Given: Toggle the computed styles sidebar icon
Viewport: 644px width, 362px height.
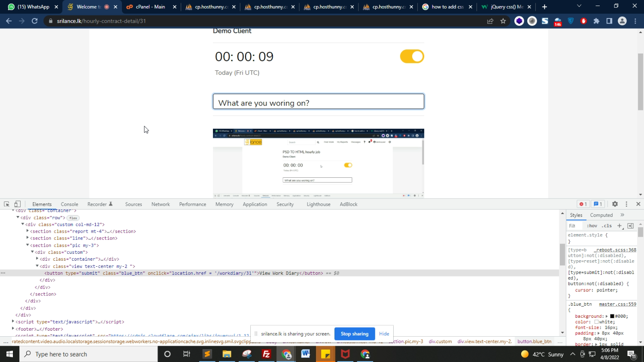Looking at the screenshot, I should 630,226.
